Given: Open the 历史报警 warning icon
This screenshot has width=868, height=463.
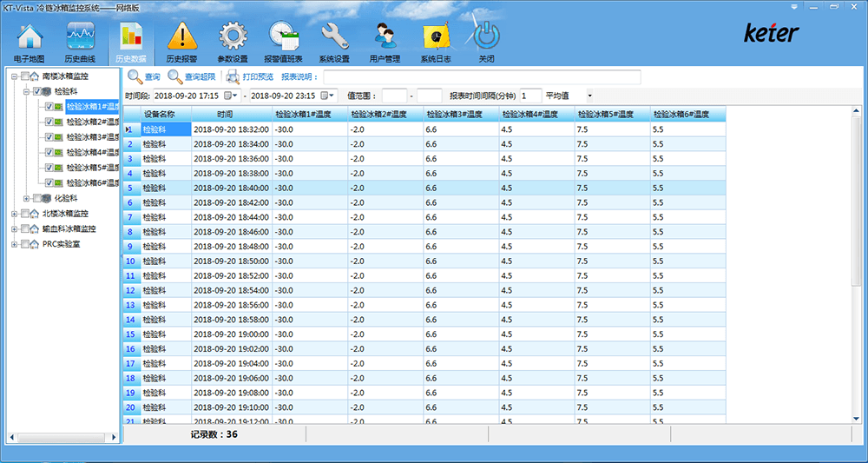Looking at the screenshot, I should [x=182, y=36].
